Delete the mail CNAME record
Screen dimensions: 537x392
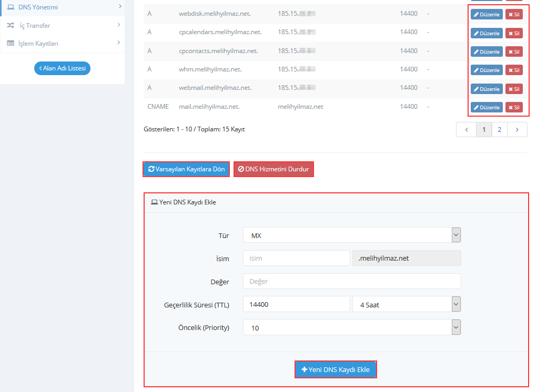point(513,107)
